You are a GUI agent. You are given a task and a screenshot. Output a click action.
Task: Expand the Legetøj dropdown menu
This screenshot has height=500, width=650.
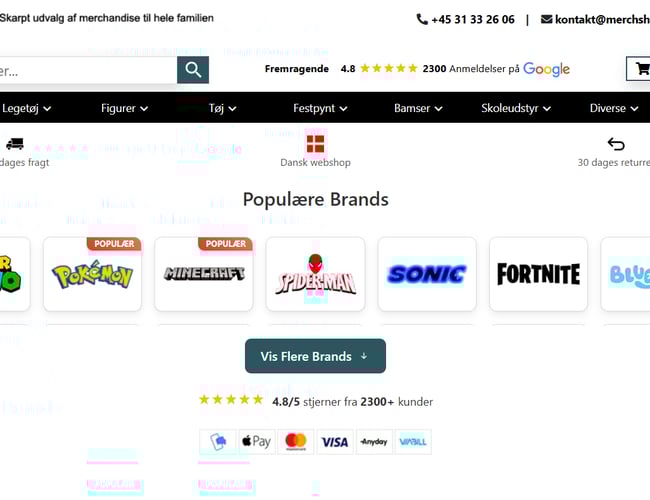pos(27,108)
